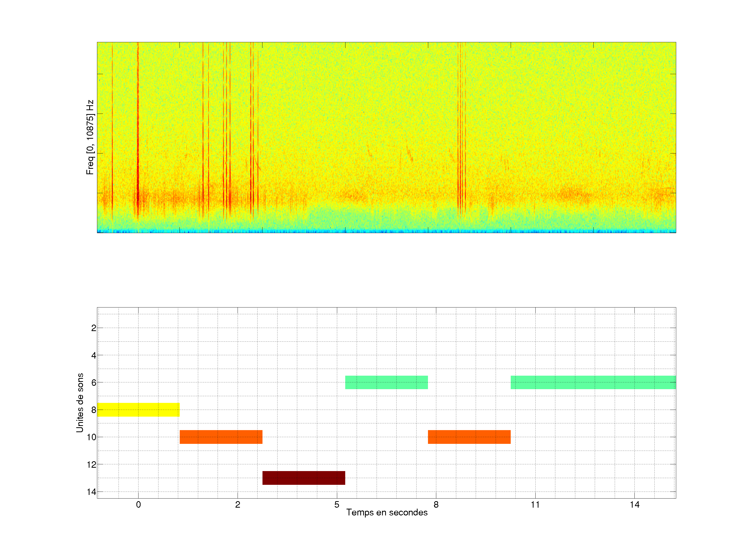
Task: Click the y-axis tick label 12
Action: point(91,465)
